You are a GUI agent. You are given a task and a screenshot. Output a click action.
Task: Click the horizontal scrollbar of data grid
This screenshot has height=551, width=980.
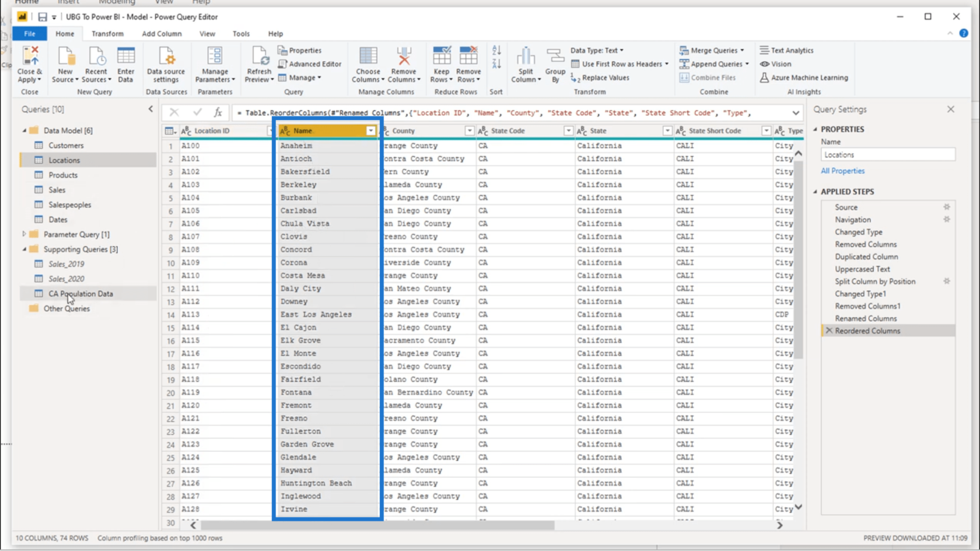tap(377, 525)
